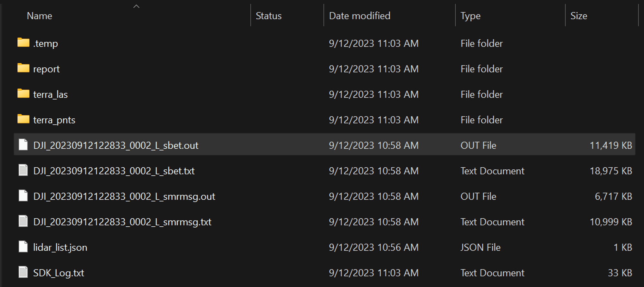Click the .temp folder icon
Image resolution: width=644 pixels, height=287 pixels.
pos(23,43)
